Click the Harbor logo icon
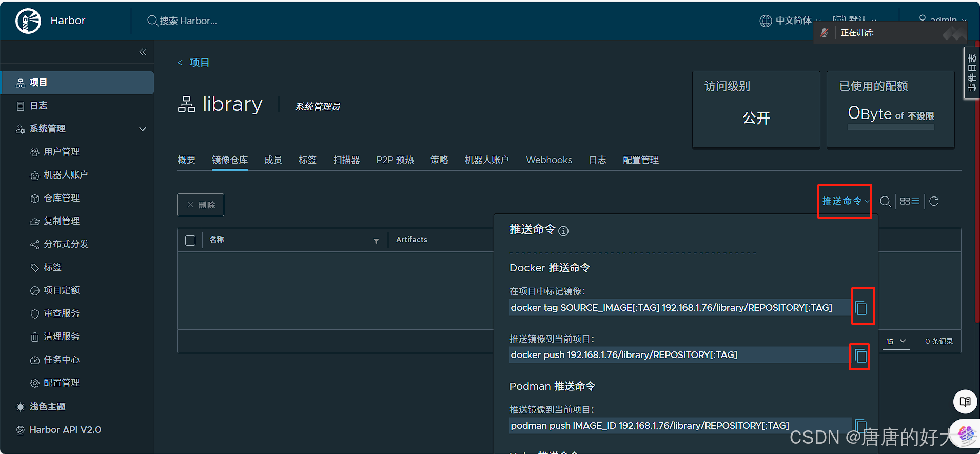The image size is (980, 454). [28, 21]
